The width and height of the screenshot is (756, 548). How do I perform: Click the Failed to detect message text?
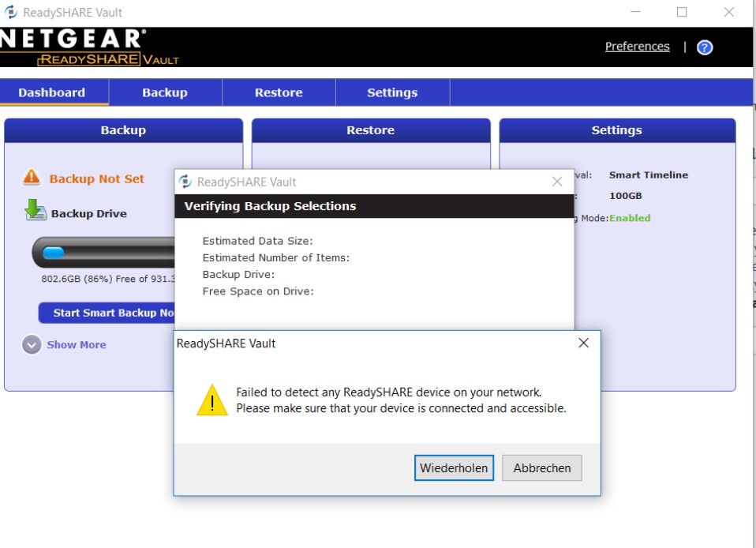[x=401, y=400]
